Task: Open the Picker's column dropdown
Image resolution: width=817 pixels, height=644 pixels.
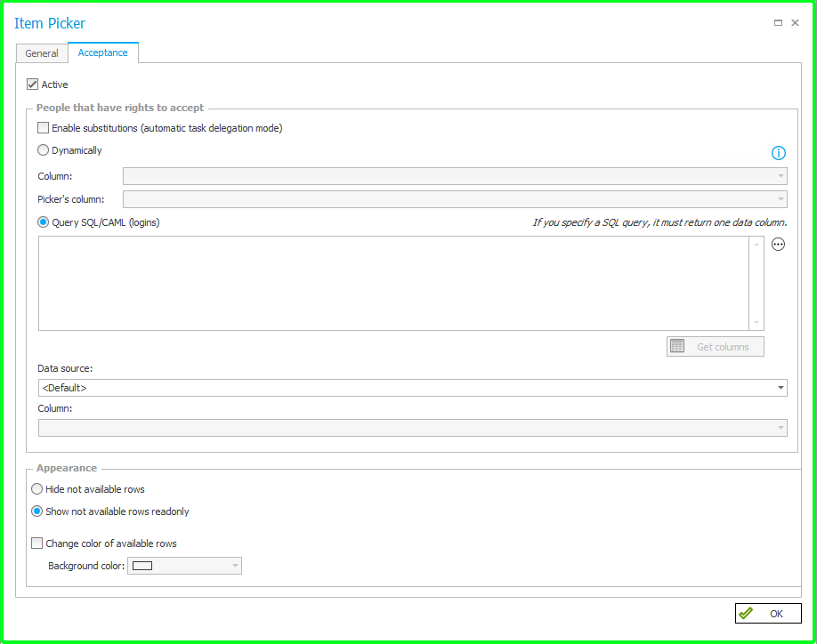Action: [455, 199]
